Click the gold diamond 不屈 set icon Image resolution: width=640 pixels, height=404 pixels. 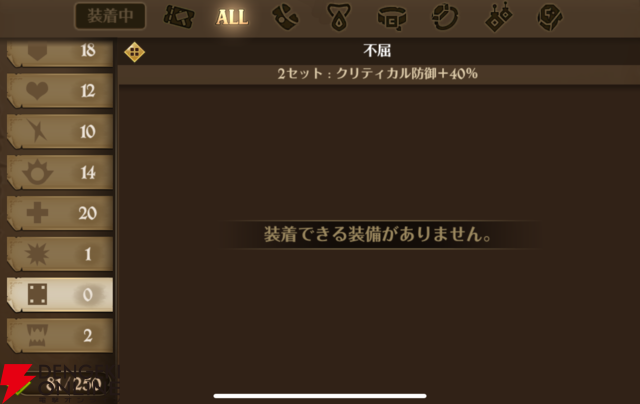(135, 52)
